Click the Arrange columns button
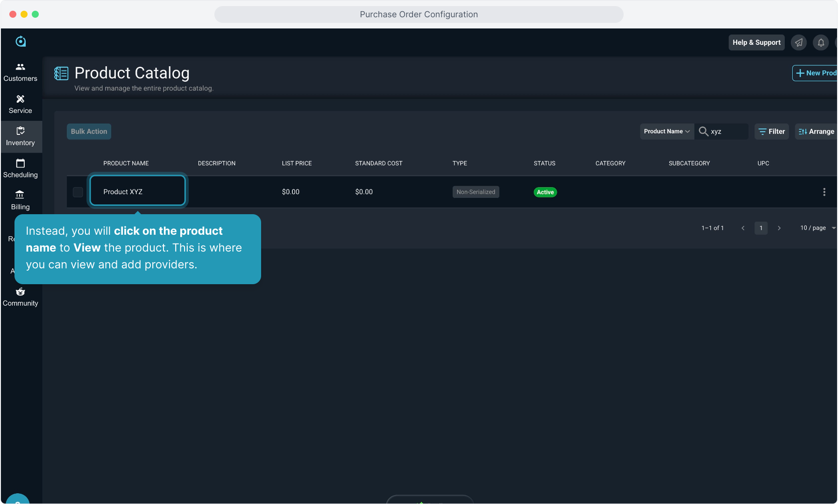 816,132
